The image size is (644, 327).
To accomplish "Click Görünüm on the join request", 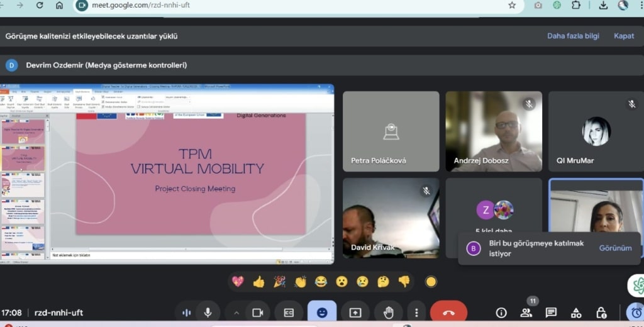I will tap(615, 248).
